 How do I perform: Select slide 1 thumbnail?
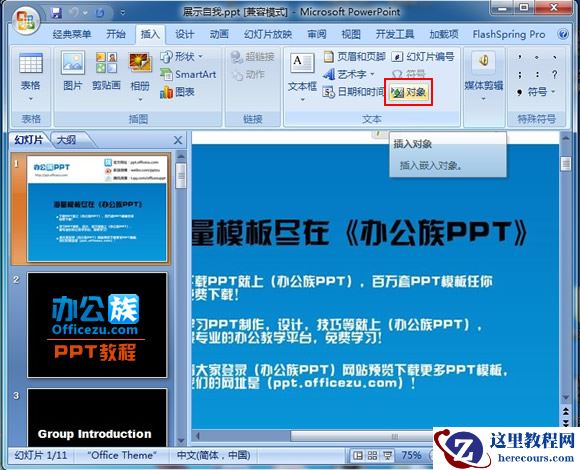(97, 209)
